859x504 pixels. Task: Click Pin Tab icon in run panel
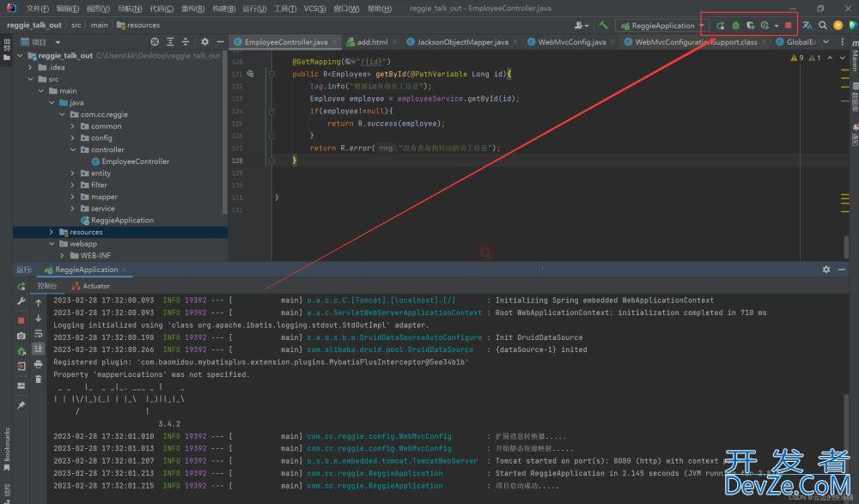pyautogui.click(x=21, y=405)
